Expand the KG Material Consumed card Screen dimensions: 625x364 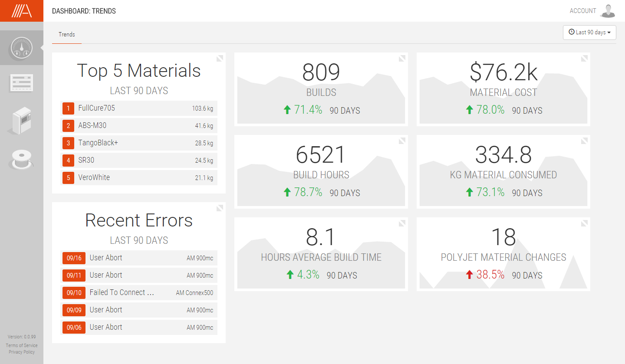click(584, 141)
